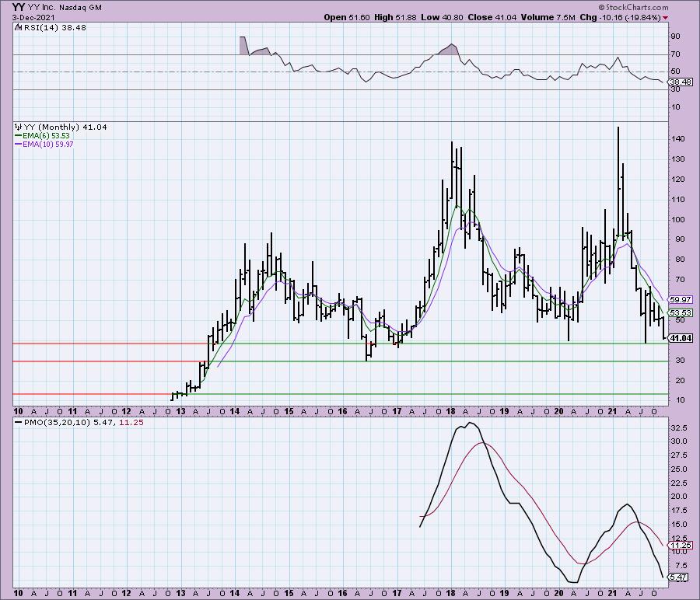Click the 'EMA(6) 53.53' legend text

pos(46,135)
